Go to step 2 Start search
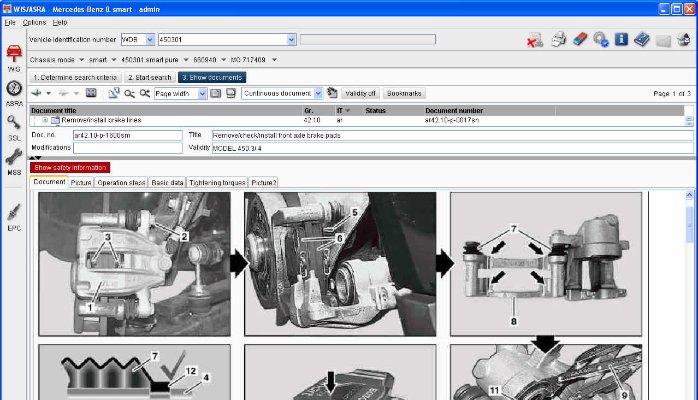698x400 pixels. pyautogui.click(x=150, y=77)
